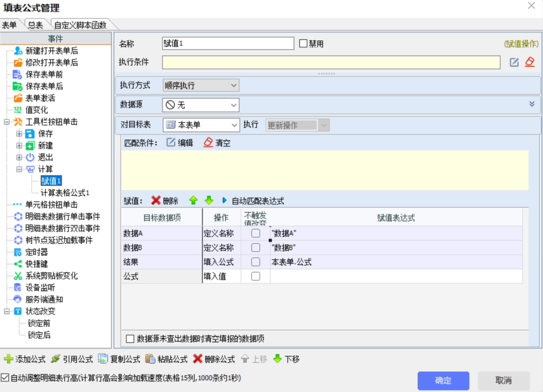543x392 pixels.
Task: Click the 添加公式 plus icon
Action: 9,359
